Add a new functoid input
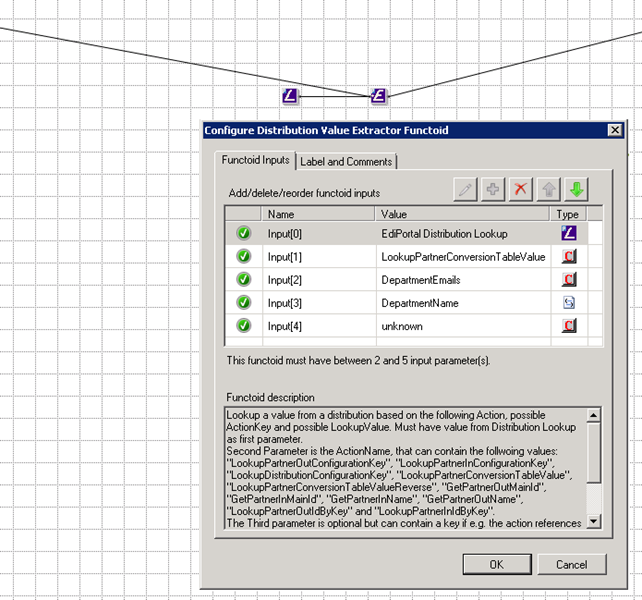 493,190
